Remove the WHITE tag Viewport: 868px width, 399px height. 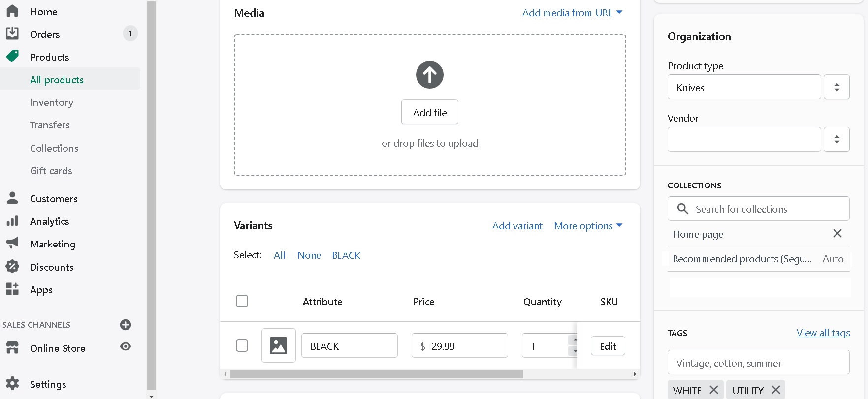714,390
